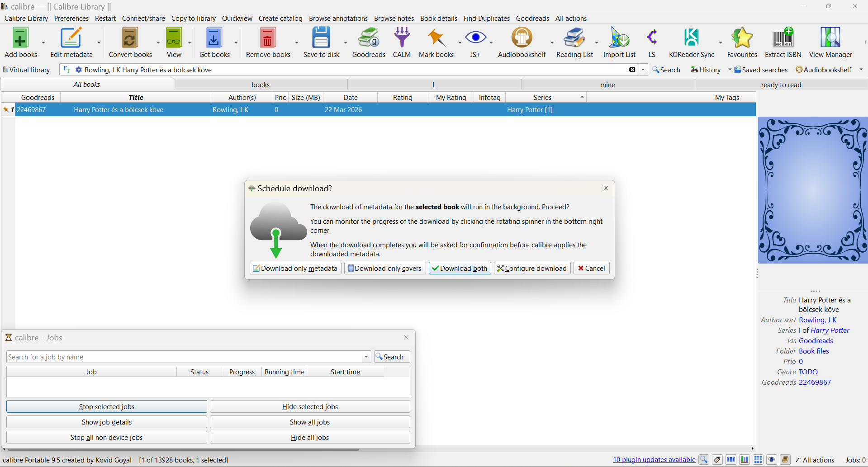Open Saved searches menu

click(761, 70)
